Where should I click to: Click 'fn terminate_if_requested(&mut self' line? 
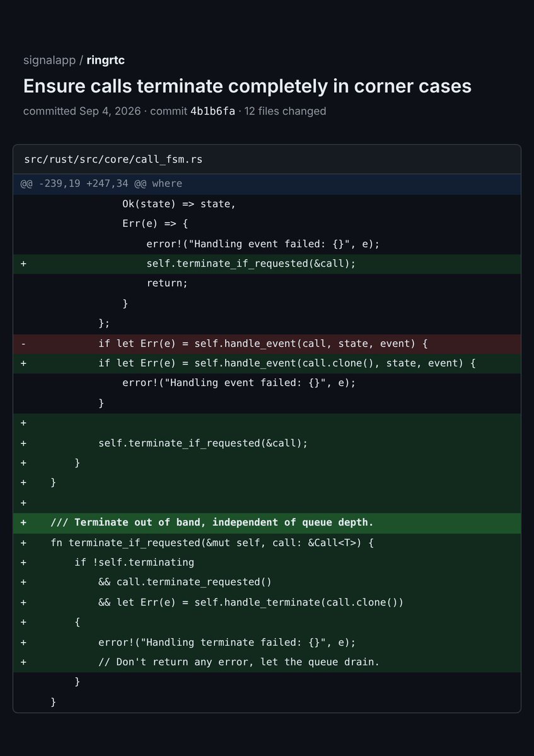coord(267,542)
